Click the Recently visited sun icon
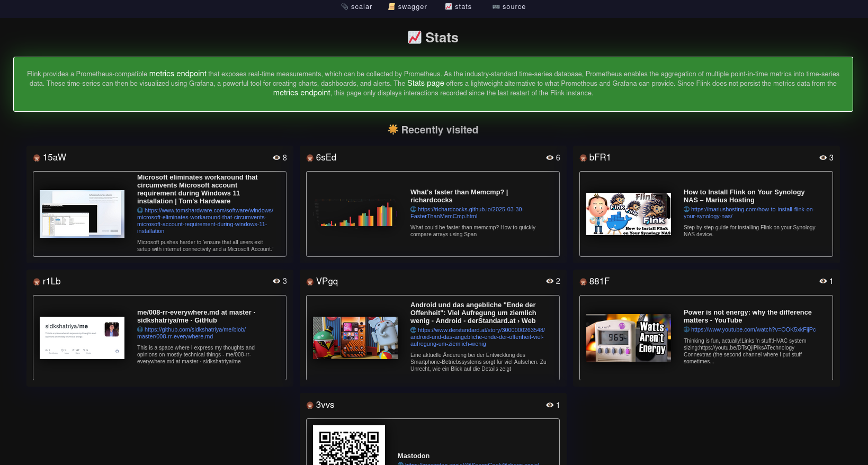868x465 pixels. [393, 129]
